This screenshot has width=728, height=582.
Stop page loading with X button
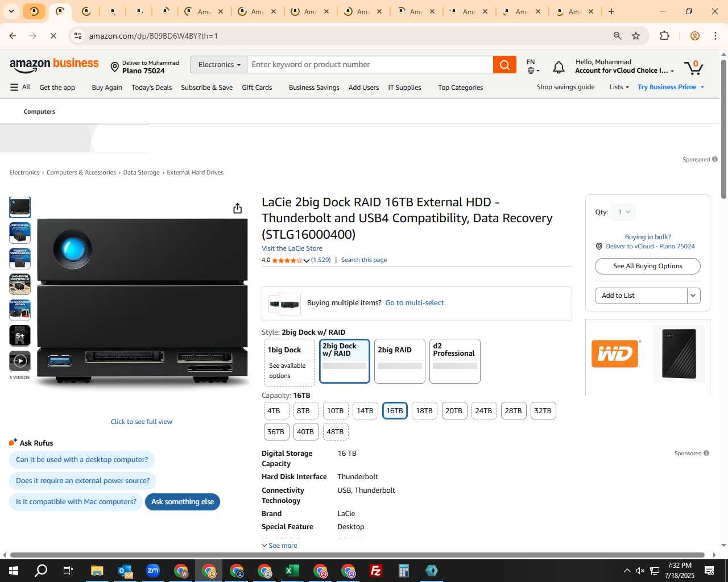point(53,36)
